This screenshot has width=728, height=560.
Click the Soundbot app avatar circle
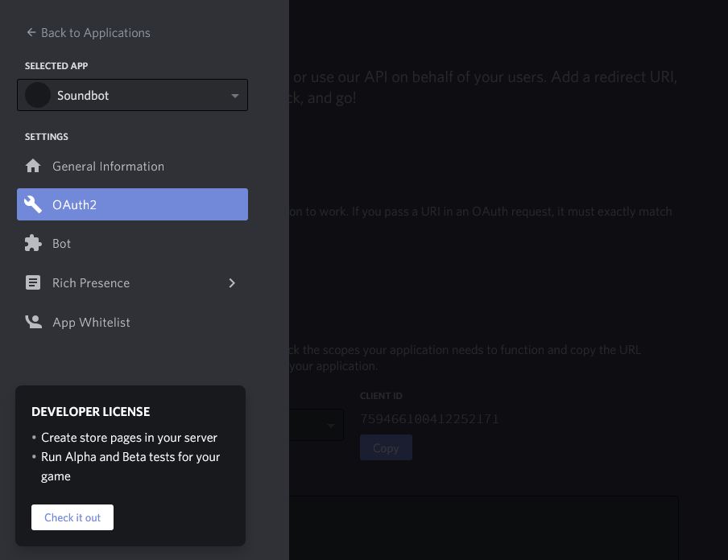click(x=38, y=95)
